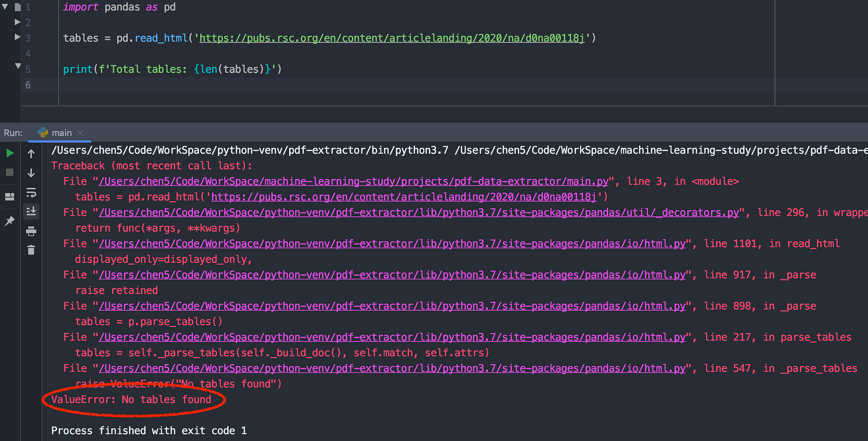868x441 pixels.
Task: Click the 'raise retained' traceback line
Action: pyautogui.click(x=117, y=291)
